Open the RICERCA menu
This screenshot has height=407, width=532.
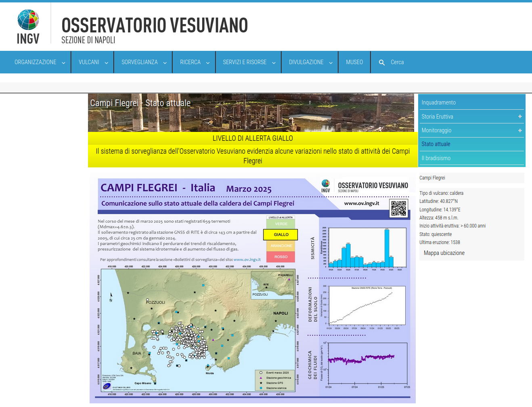click(x=190, y=62)
